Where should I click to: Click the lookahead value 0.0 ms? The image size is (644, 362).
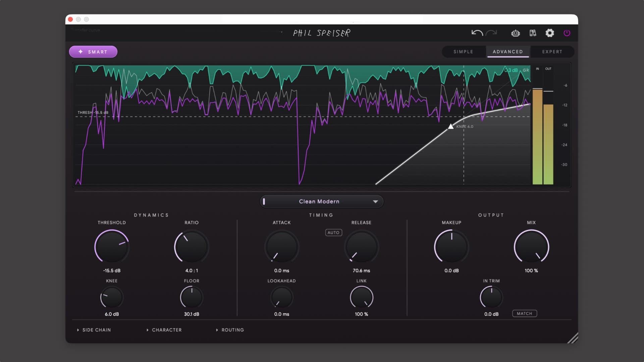(x=282, y=314)
